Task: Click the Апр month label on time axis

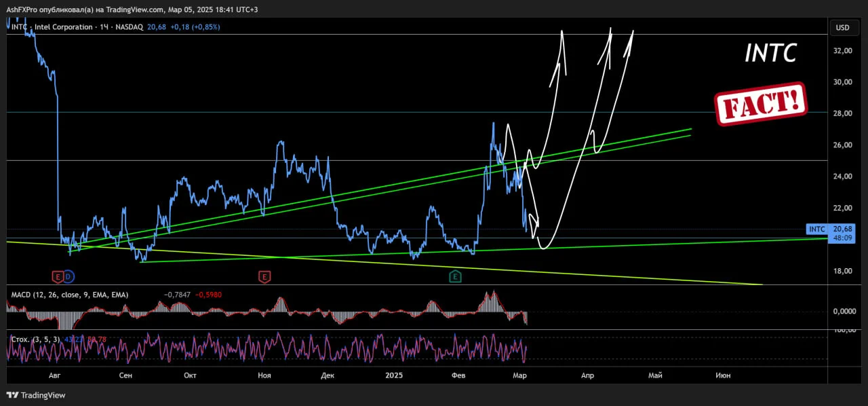Action: 587,375
